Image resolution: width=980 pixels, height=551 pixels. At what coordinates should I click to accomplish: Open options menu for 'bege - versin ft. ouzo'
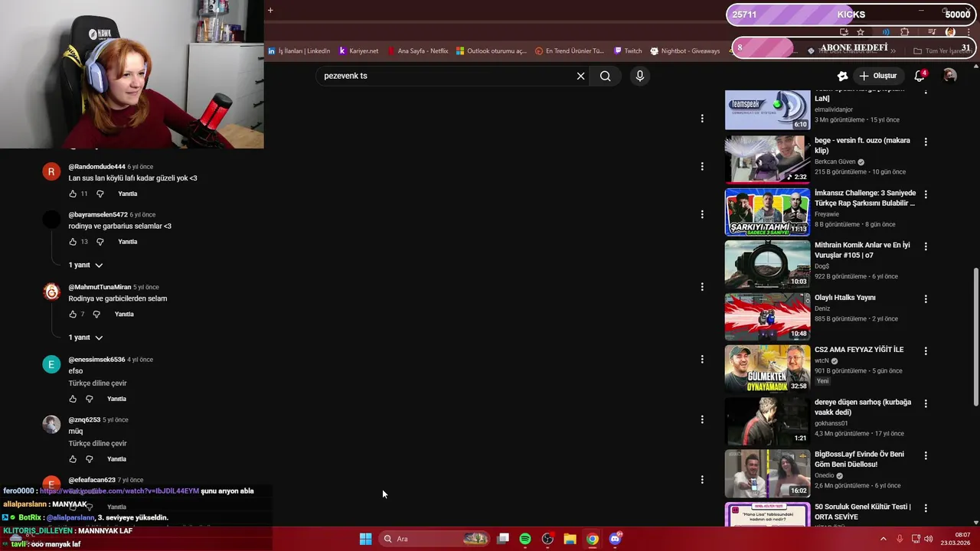coord(926,142)
